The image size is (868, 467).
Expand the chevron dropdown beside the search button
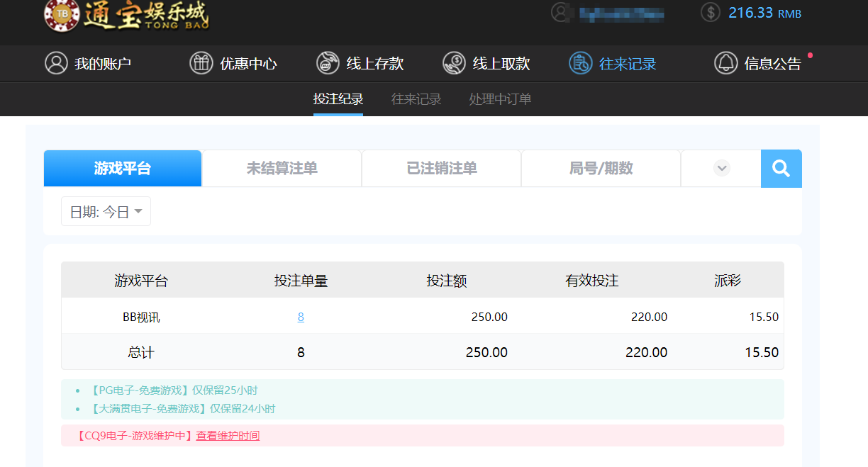[x=721, y=168]
